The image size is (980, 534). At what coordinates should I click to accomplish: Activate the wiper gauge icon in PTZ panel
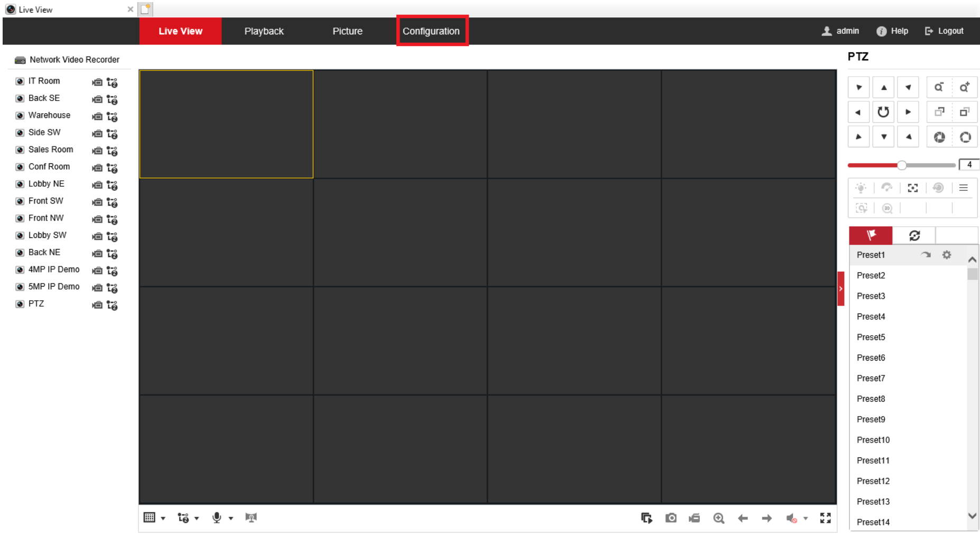(887, 188)
